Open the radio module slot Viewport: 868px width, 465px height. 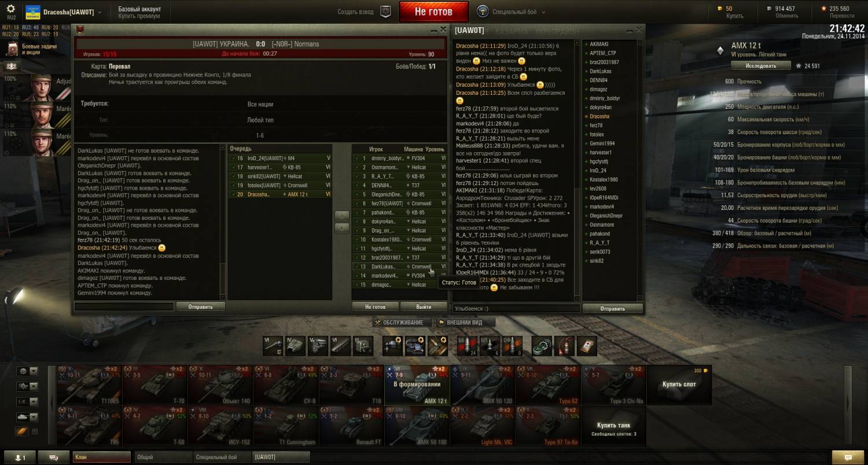(363, 346)
